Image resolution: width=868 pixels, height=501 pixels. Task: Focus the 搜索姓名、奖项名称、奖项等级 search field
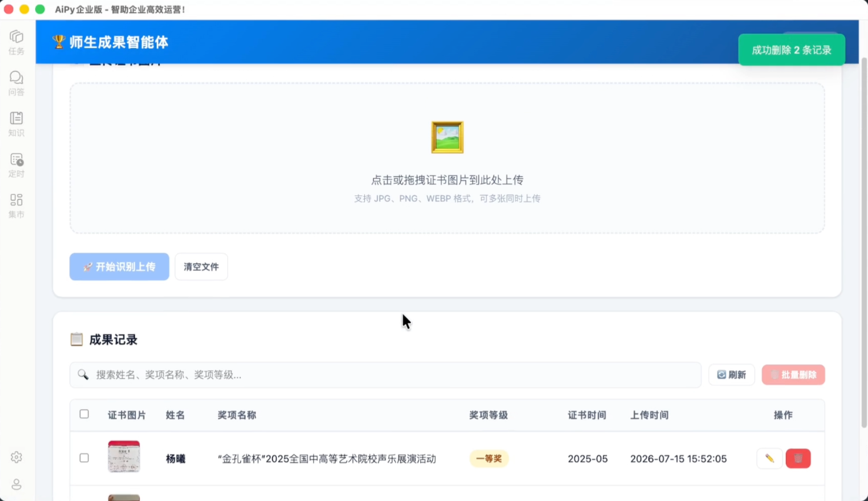pyautogui.click(x=386, y=375)
